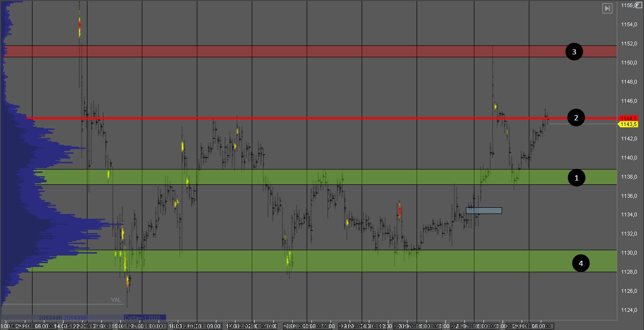The image size is (644, 330).
Task: Click the black circle marker numbered 2
Action: (x=576, y=118)
